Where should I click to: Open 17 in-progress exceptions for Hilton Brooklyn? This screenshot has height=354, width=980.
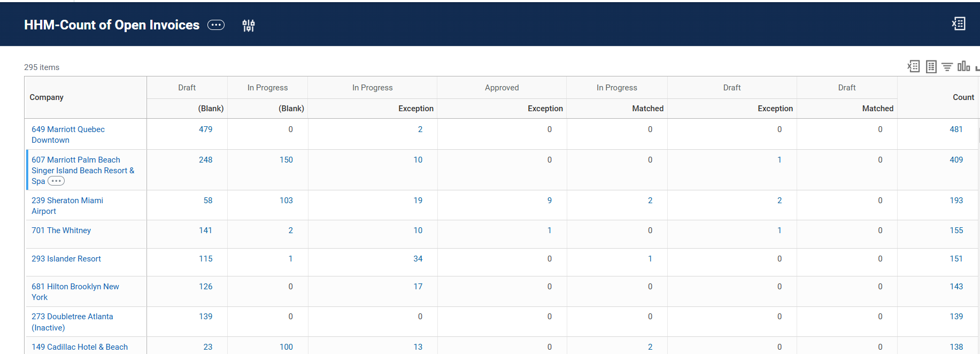[418, 287]
